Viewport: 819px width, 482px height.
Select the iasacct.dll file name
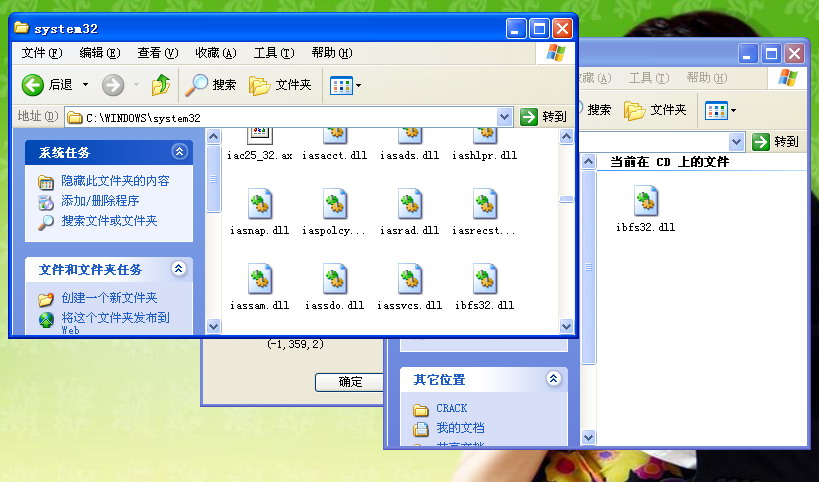pos(335,155)
